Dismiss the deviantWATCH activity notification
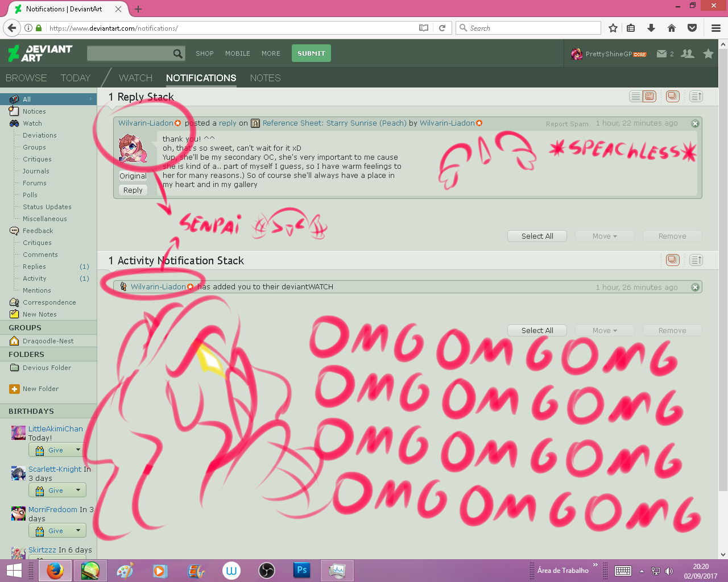728x582 pixels. pyautogui.click(x=695, y=288)
